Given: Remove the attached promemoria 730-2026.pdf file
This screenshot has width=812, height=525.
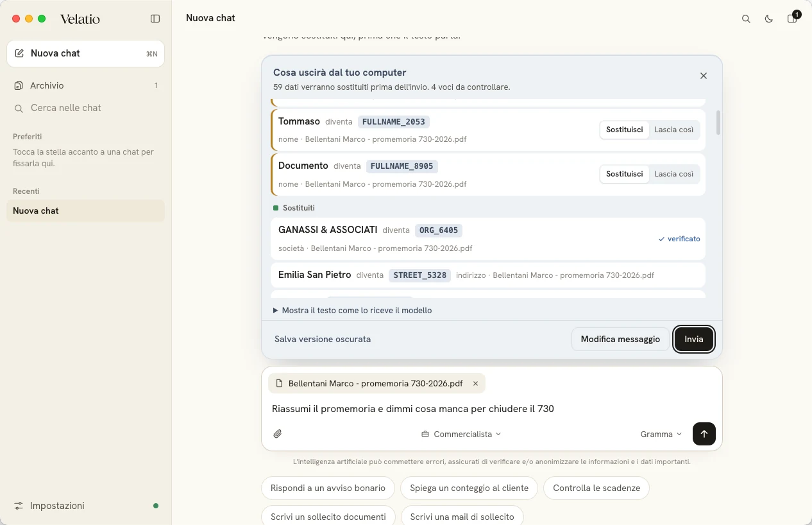Looking at the screenshot, I should (x=475, y=383).
